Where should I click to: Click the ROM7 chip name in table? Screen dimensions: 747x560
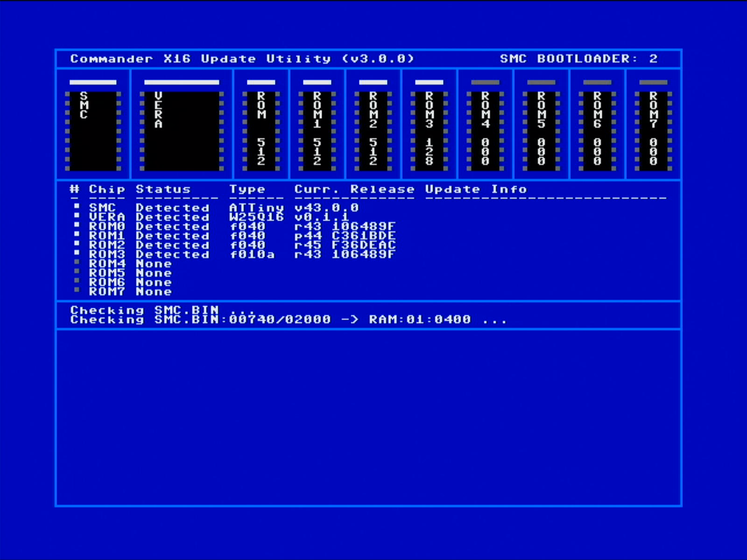pos(107,292)
